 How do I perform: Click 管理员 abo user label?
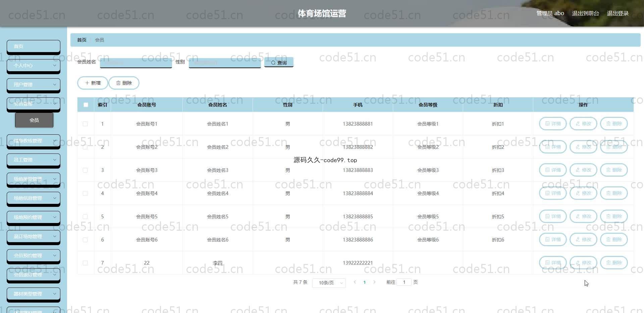pos(550,13)
